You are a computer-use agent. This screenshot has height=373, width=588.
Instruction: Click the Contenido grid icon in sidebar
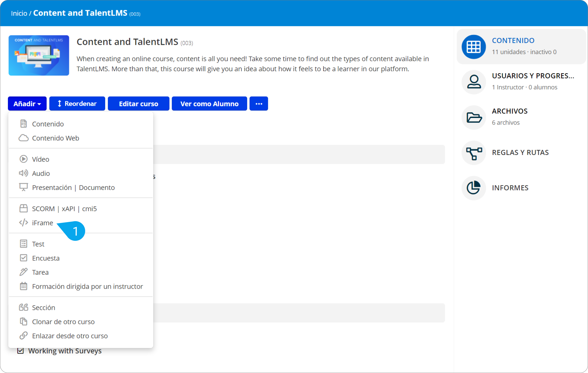(474, 47)
